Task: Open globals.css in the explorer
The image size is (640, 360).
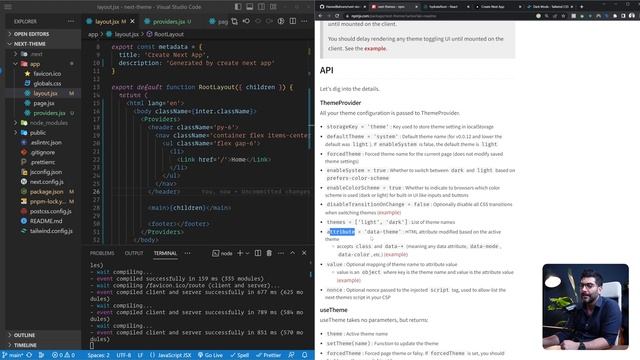Action: point(47,83)
